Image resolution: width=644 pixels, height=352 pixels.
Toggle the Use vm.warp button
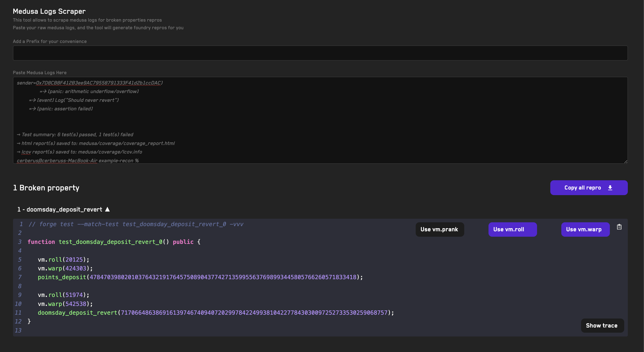[x=585, y=229]
